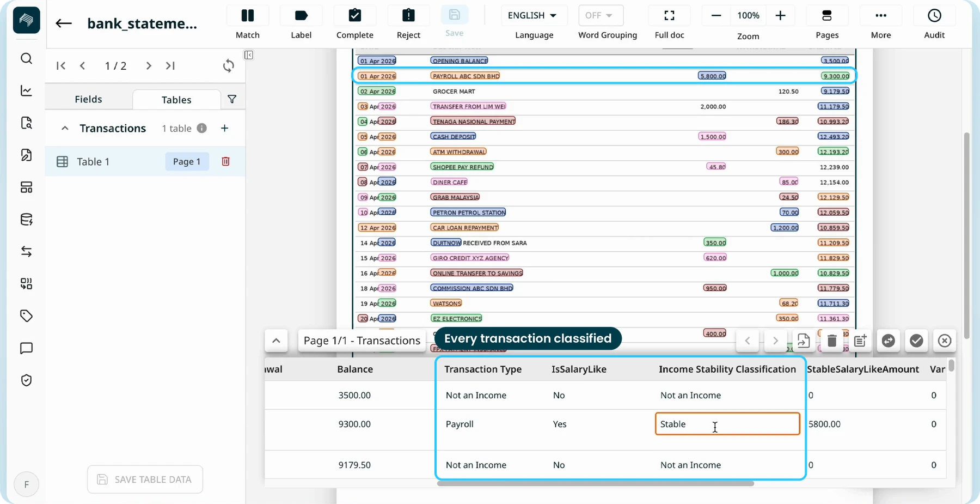Mark document Complete
Viewport: 980px width, 504px height.
[354, 16]
